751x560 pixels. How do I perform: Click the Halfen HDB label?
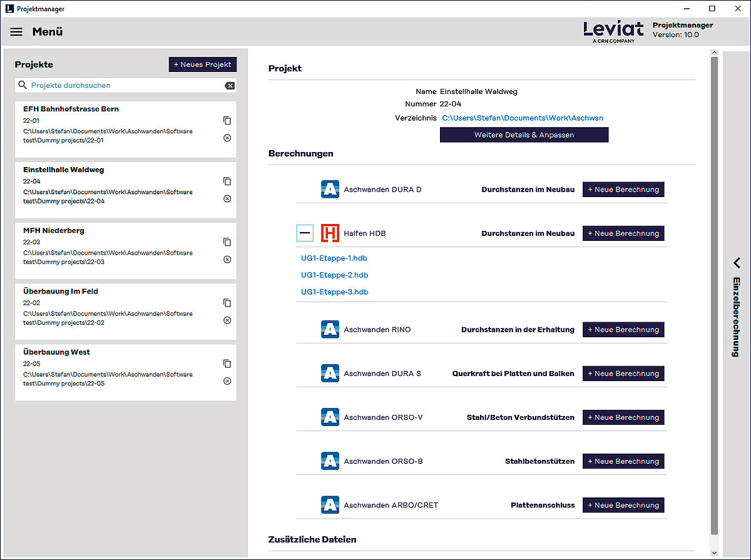[365, 233]
